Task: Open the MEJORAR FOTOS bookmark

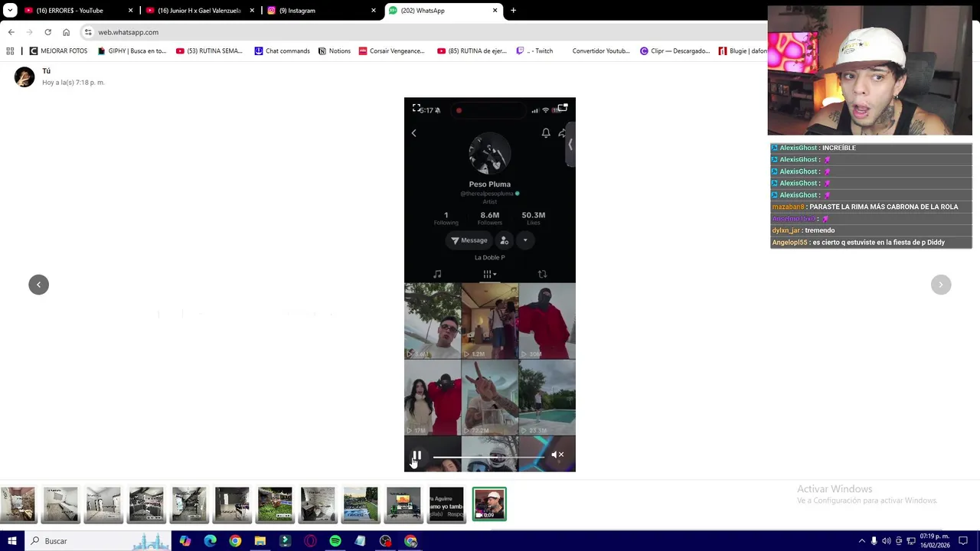Action: coord(58,51)
